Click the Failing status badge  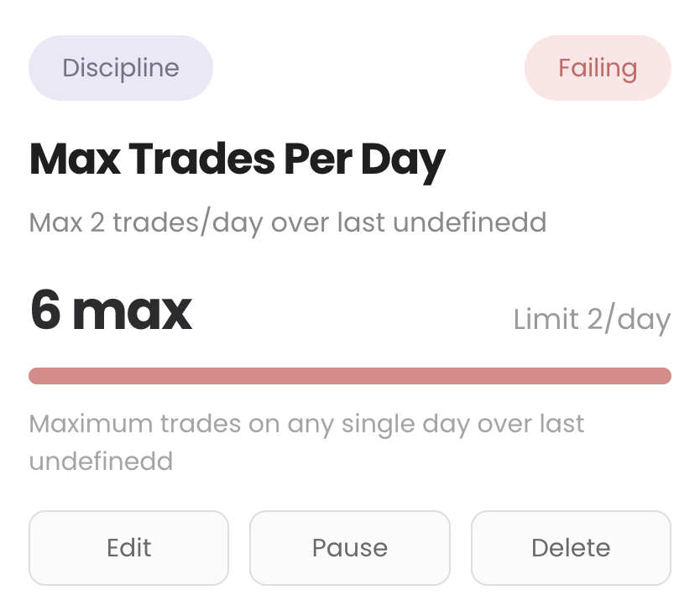point(598,68)
